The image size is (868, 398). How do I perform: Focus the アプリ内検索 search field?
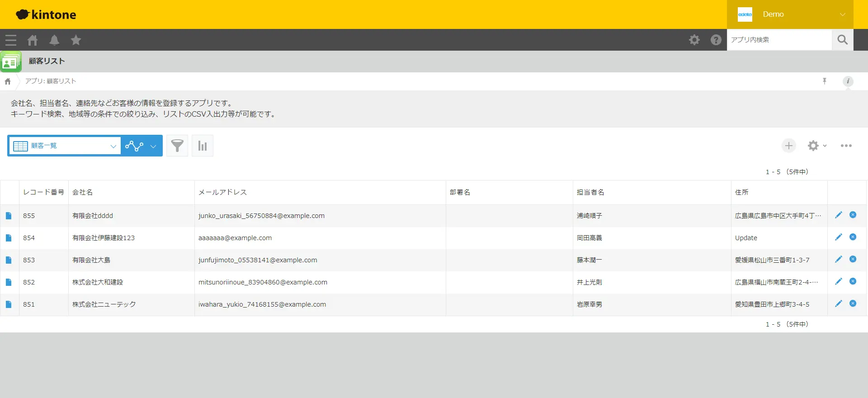click(779, 40)
